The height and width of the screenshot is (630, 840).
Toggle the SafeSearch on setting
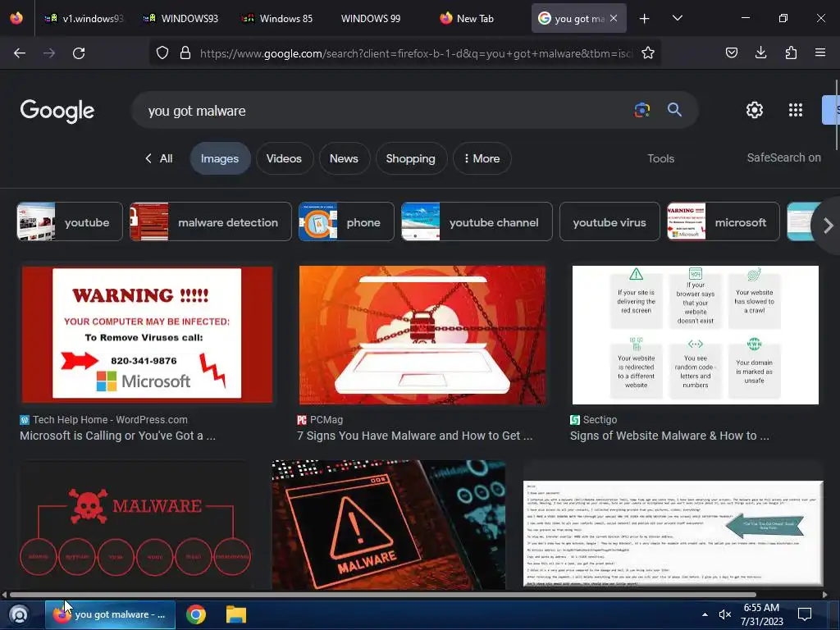783,157
